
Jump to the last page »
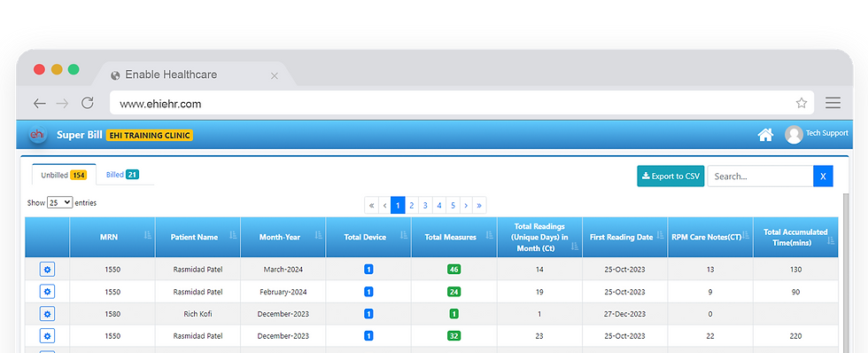tap(479, 205)
